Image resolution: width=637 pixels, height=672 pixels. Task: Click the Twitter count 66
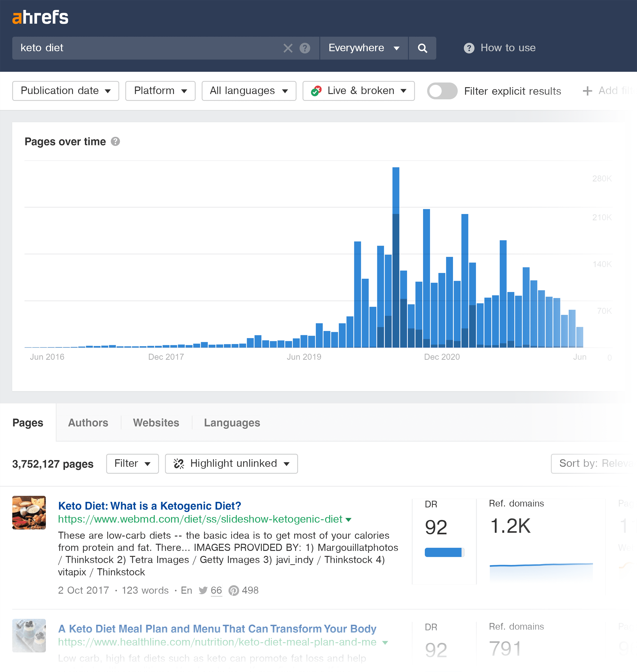click(x=216, y=590)
